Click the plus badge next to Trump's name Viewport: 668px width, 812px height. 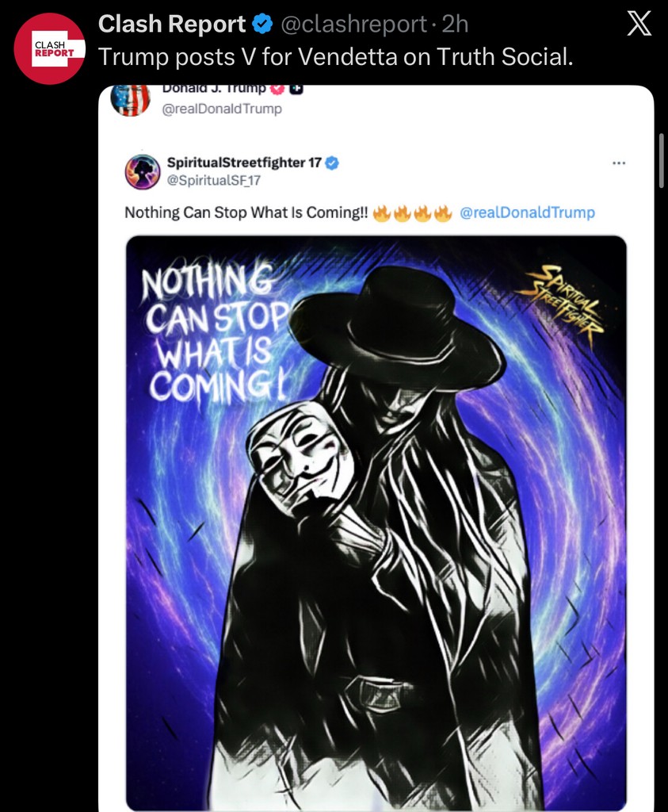[296, 89]
